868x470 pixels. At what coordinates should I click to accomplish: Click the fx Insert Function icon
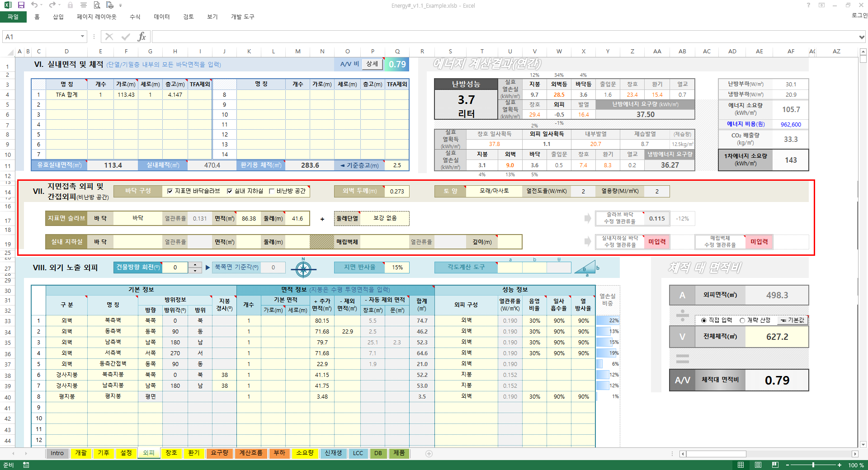[142, 37]
